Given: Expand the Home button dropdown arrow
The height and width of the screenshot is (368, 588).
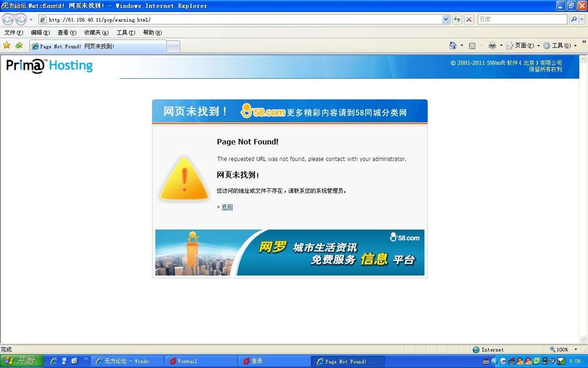Looking at the screenshot, I should pos(462,46).
